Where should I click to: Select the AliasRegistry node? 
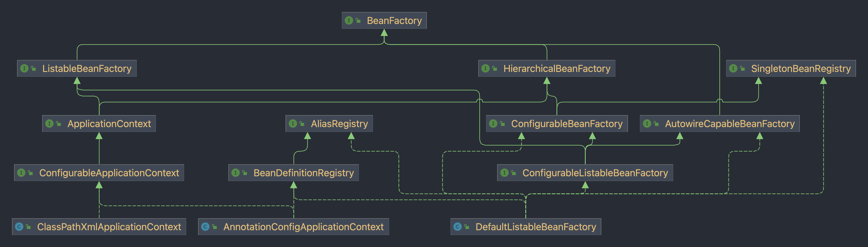point(329,123)
